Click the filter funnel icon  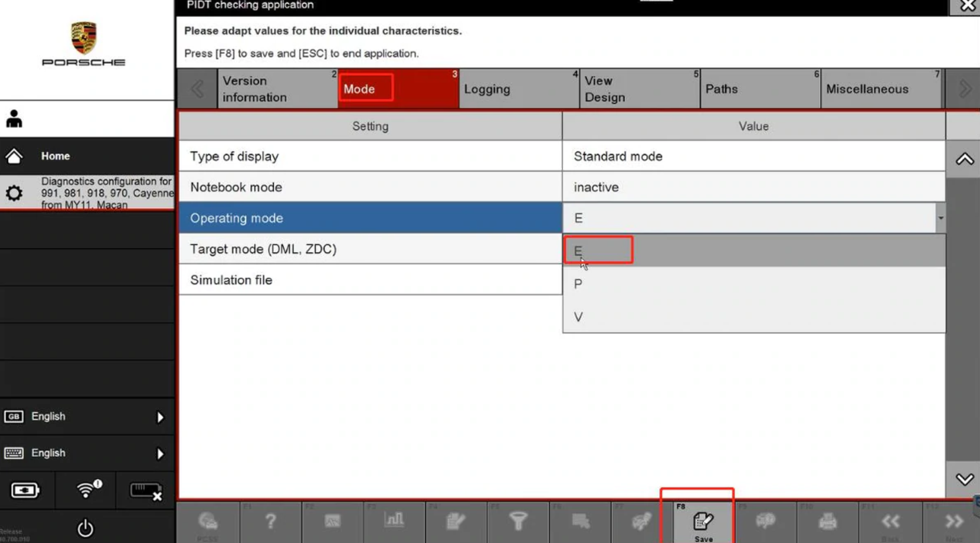click(518, 521)
